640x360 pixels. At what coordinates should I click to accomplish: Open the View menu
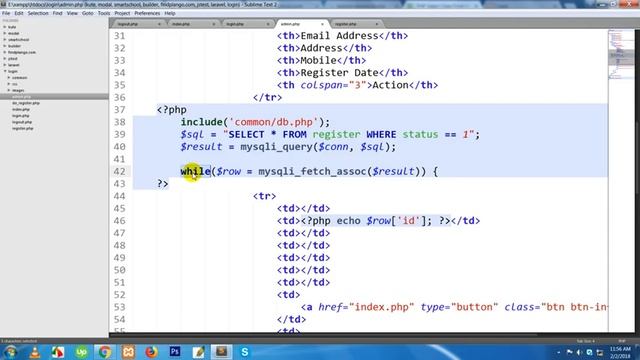click(x=72, y=13)
